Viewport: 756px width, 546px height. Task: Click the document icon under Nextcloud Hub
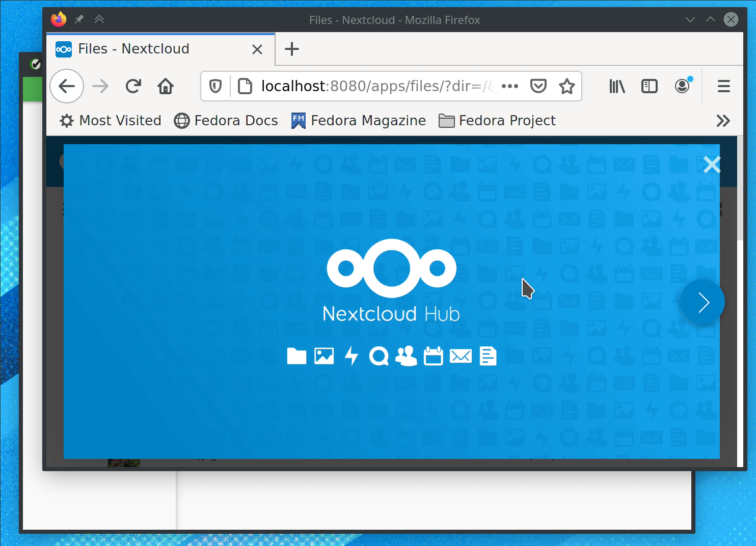tap(488, 356)
